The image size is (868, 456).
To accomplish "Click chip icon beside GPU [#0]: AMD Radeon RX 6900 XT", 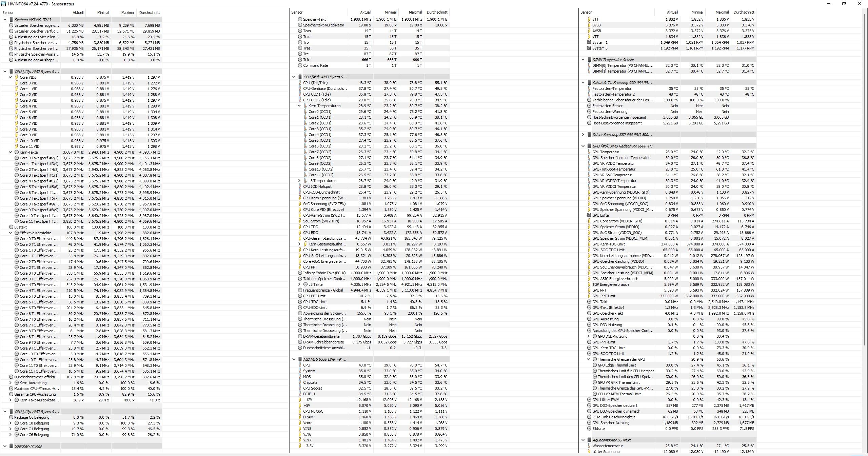I will point(589,146).
